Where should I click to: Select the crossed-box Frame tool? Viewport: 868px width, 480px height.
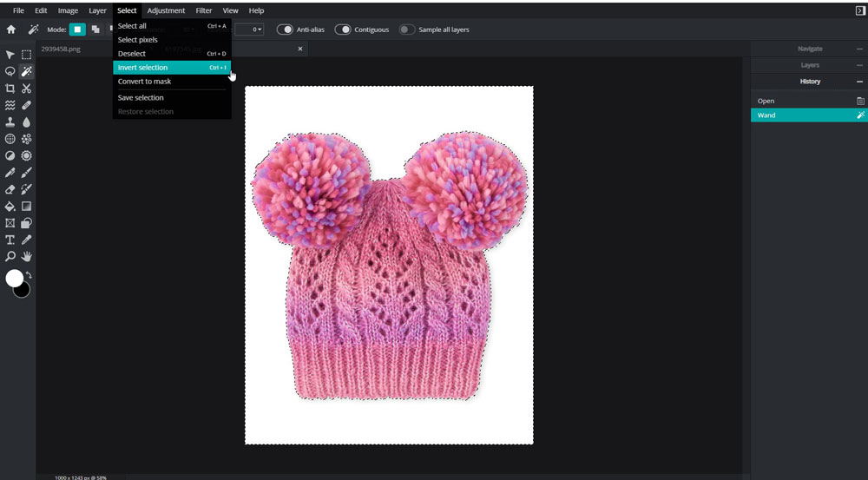tap(10, 223)
